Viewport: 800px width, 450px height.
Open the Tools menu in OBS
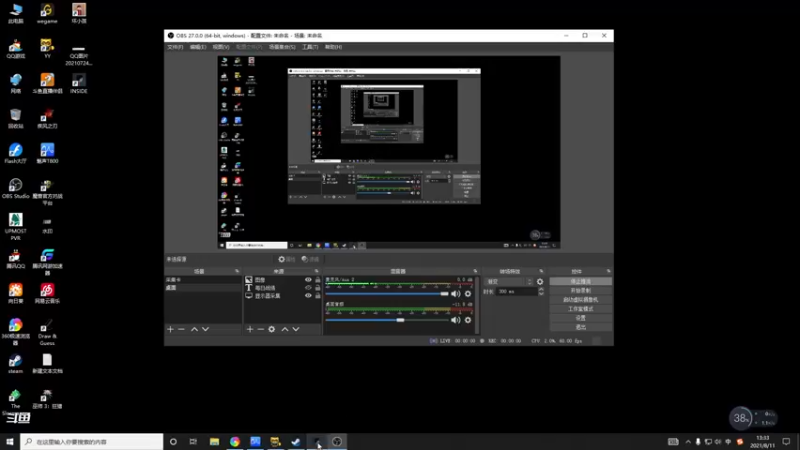(x=310, y=47)
